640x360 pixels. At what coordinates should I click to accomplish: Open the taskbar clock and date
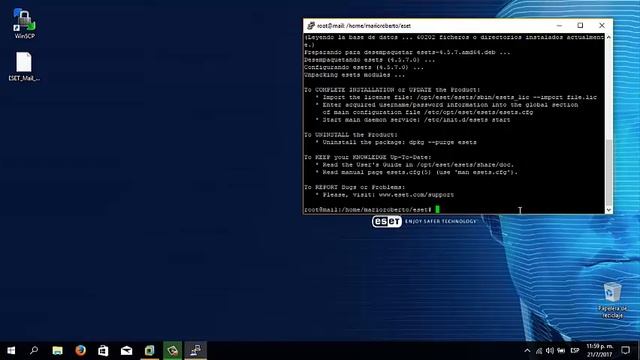coord(600,351)
